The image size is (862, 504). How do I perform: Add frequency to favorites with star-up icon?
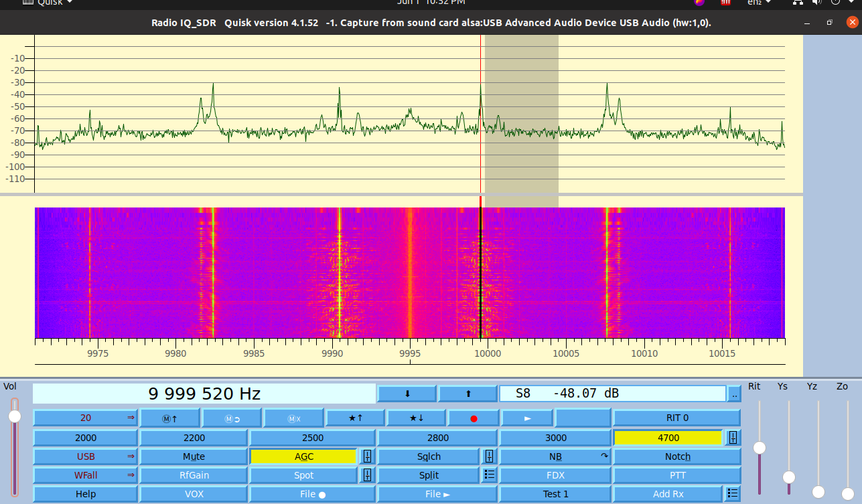click(x=355, y=417)
